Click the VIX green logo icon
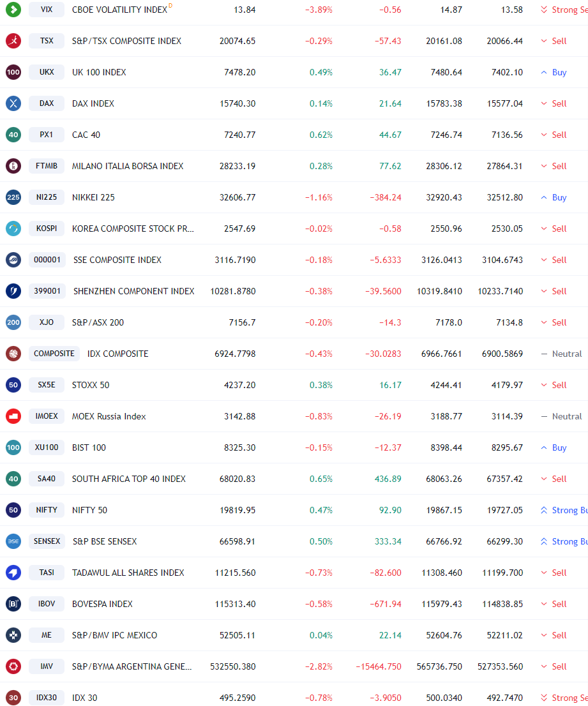 pyautogui.click(x=13, y=10)
